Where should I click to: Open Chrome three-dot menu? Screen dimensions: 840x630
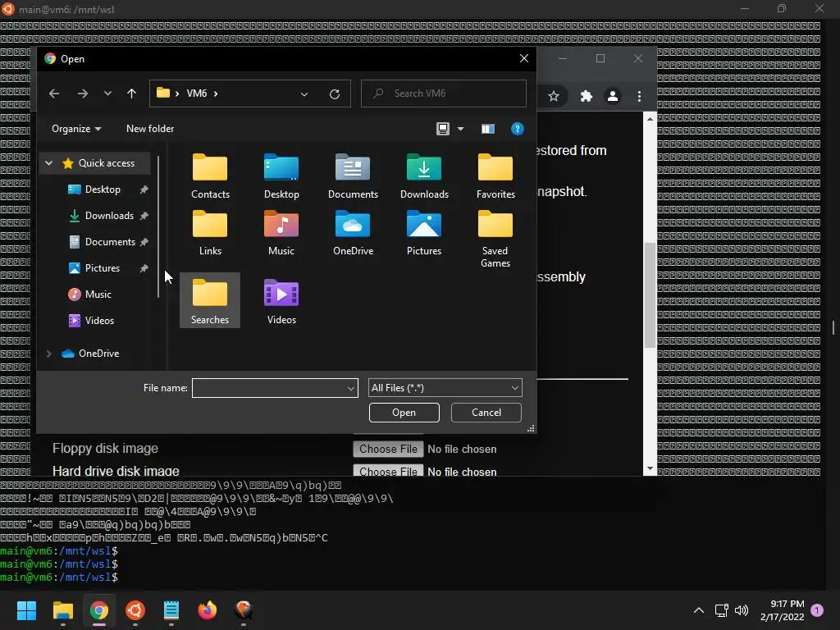pyautogui.click(x=639, y=97)
